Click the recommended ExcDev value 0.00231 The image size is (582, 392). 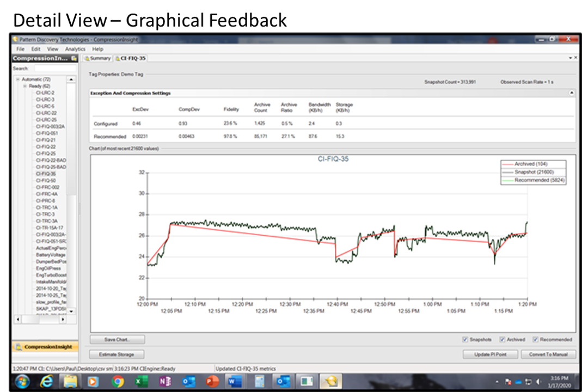(x=140, y=136)
